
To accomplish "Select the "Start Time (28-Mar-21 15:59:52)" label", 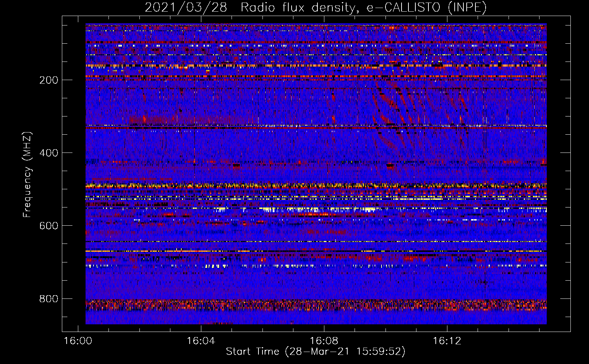I will point(316,352).
